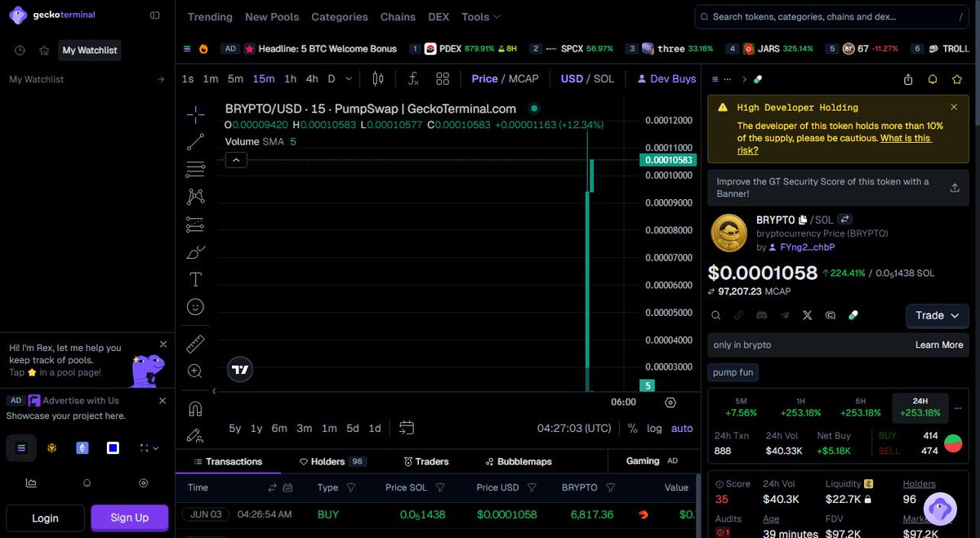Expand My Watchlist arrow

[x=161, y=79]
